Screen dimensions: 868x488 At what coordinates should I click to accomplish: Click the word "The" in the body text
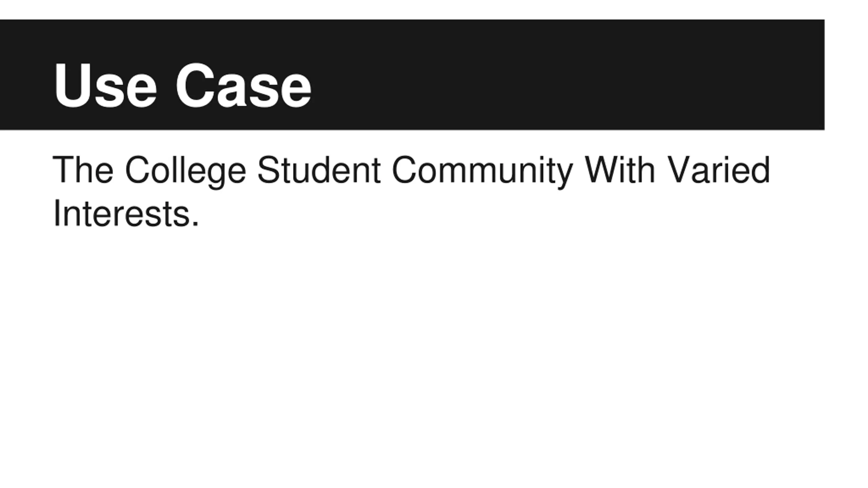point(83,170)
